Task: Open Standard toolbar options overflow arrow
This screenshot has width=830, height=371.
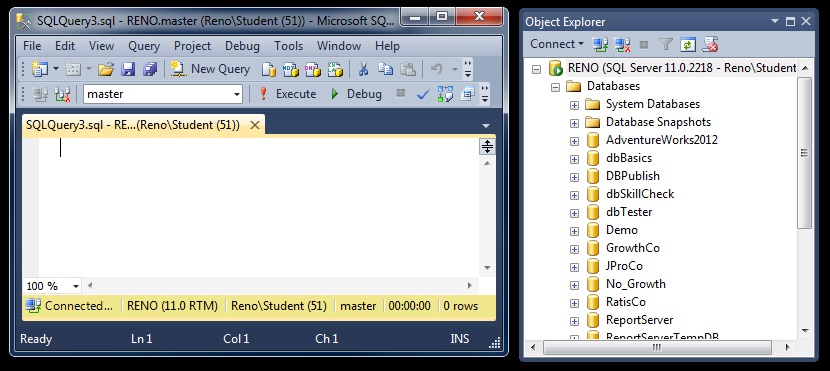Action: (x=467, y=69)
